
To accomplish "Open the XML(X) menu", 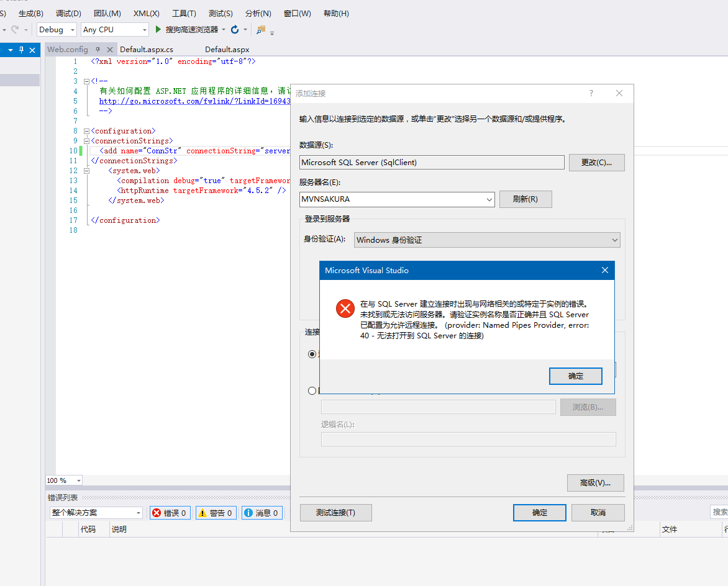I will tap(146, 14).
